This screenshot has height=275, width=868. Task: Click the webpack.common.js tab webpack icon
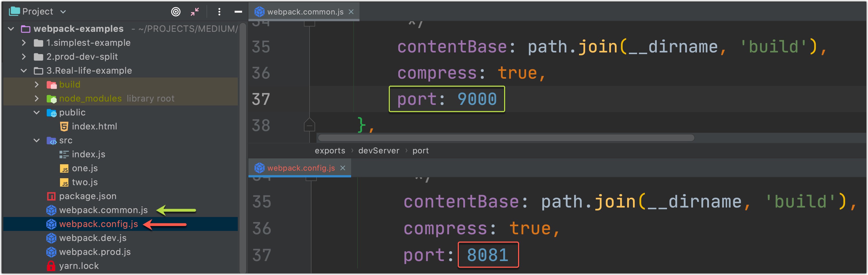point(259,12)
